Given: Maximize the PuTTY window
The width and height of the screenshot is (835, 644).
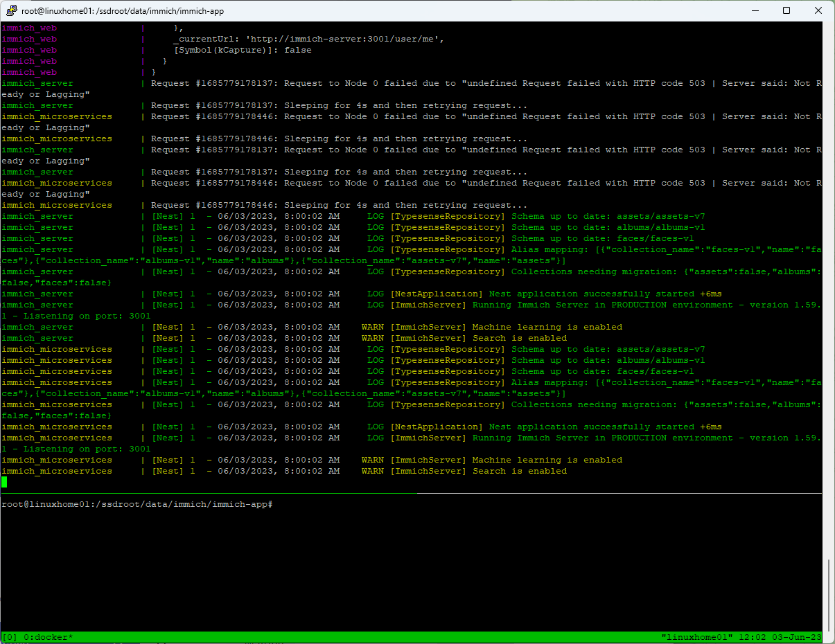Looking at the screenshot, I should pyautogui.click(x=786, y=10).
